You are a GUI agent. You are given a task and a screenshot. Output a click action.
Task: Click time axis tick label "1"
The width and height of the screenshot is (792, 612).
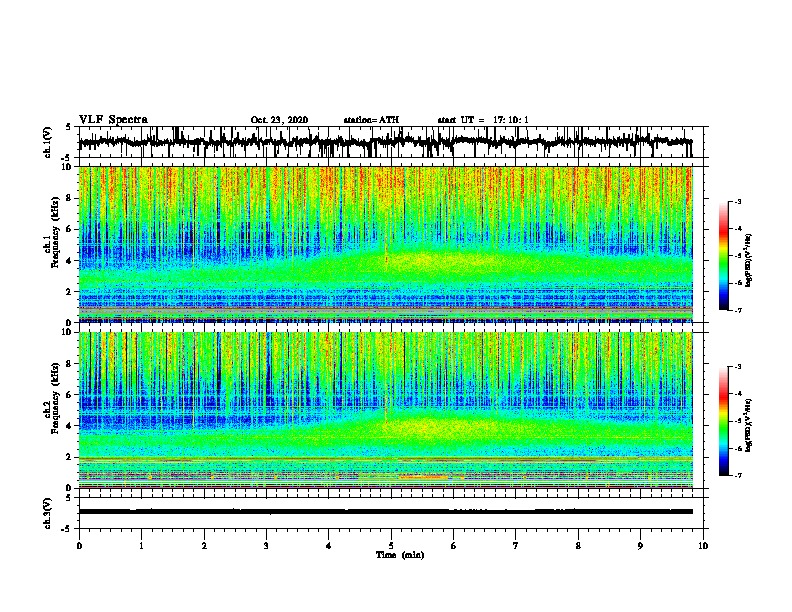pos(141,546)
